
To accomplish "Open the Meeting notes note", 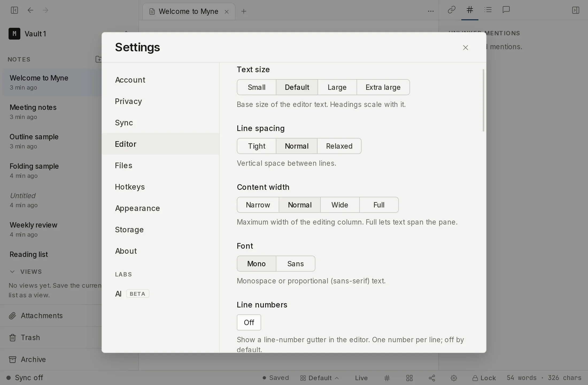I will click(x=52, y=112).
